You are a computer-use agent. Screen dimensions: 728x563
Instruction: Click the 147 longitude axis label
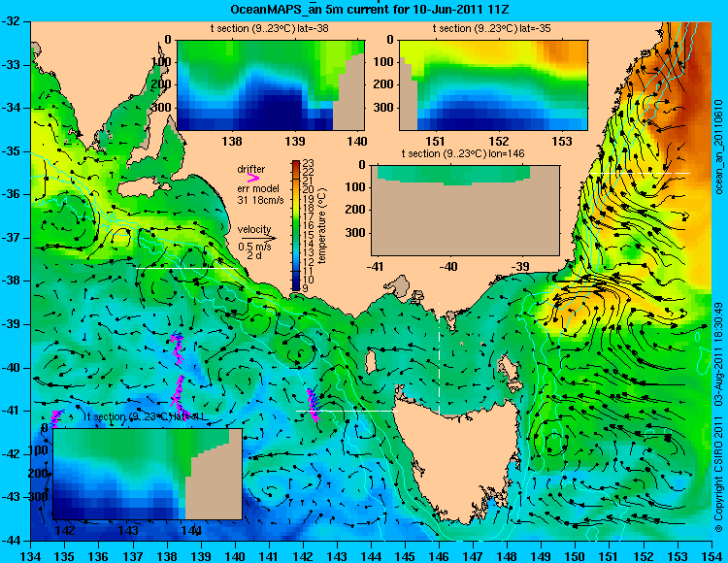[473, 556]
